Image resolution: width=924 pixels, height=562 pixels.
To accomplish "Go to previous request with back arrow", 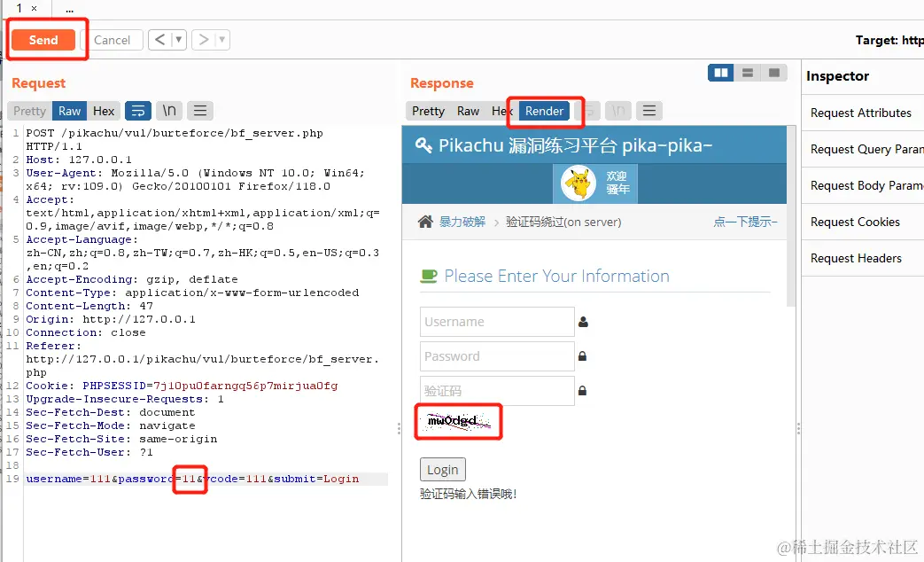I will pyautogui.click(x=159, y=40).
